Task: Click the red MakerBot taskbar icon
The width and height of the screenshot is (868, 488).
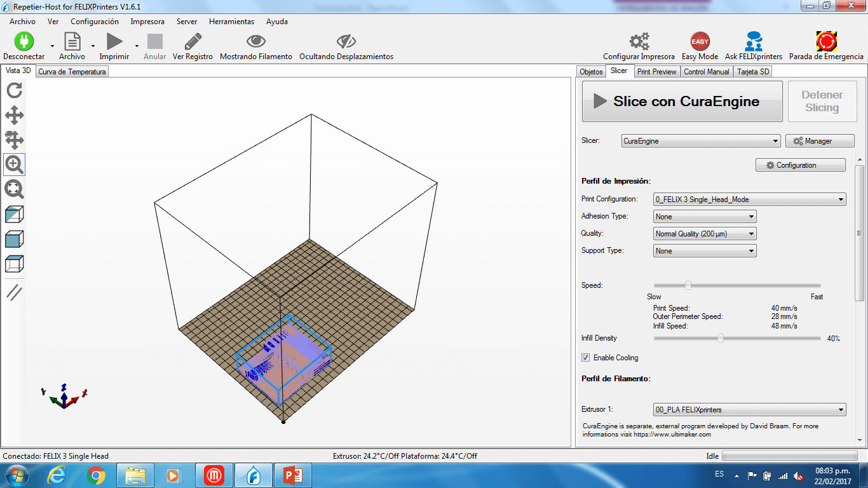Action: 214,475
